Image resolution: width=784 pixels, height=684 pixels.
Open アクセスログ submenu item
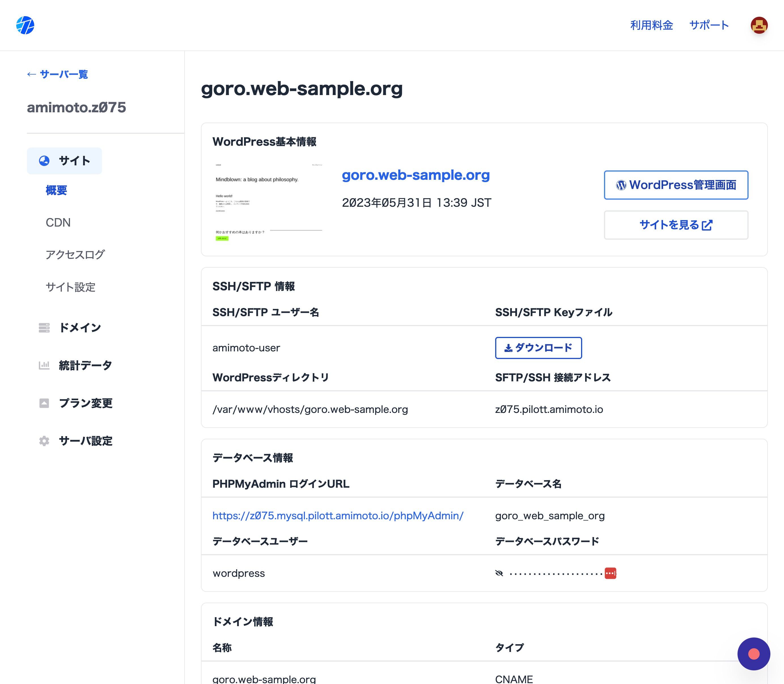[75, 255]
